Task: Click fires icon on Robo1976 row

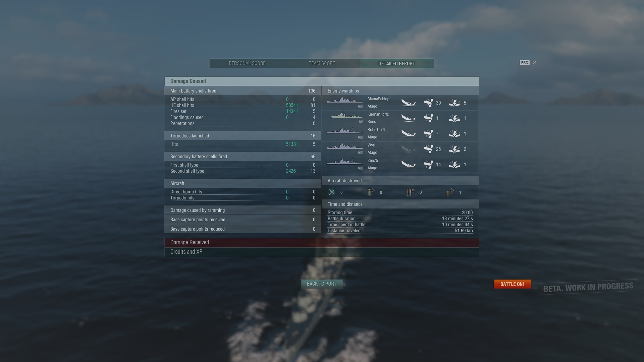Action: [x=454, y=134]
